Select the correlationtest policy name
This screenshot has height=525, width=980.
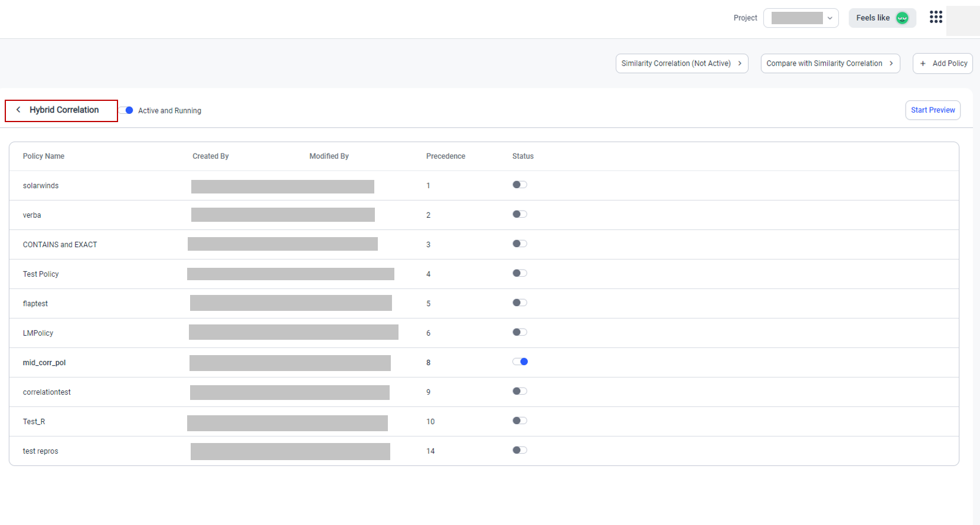point(47,392)
